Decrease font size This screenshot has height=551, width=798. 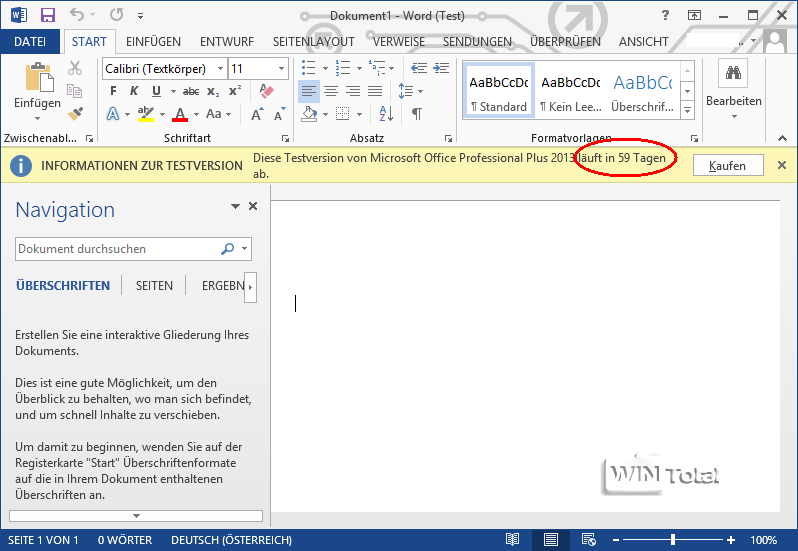(279, 114)
